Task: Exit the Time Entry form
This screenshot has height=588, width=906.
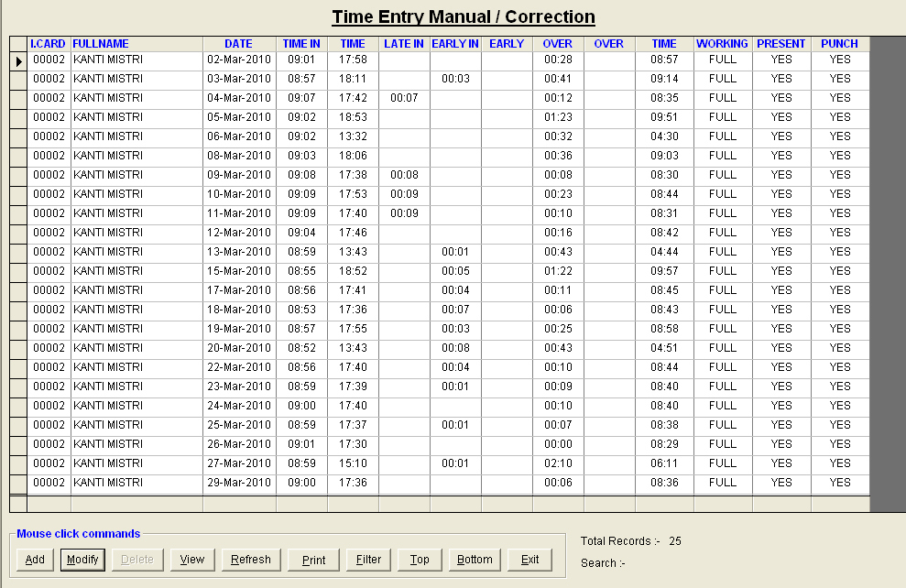Action: click(529, 560)
